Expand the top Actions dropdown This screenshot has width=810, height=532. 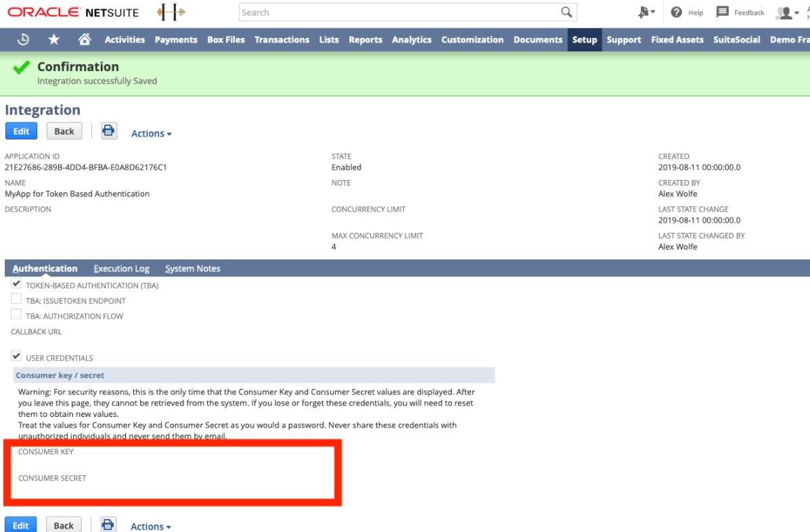[x=152, y=133]
